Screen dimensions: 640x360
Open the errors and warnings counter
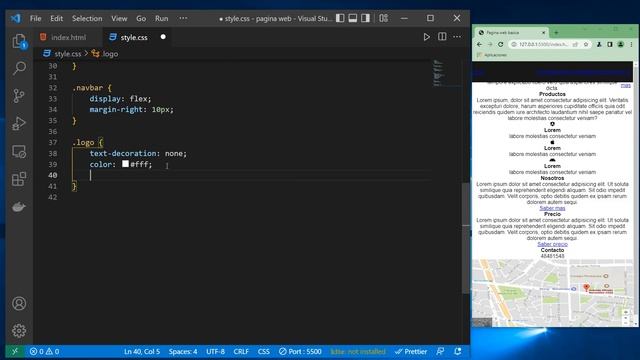(x=44, y=351)
